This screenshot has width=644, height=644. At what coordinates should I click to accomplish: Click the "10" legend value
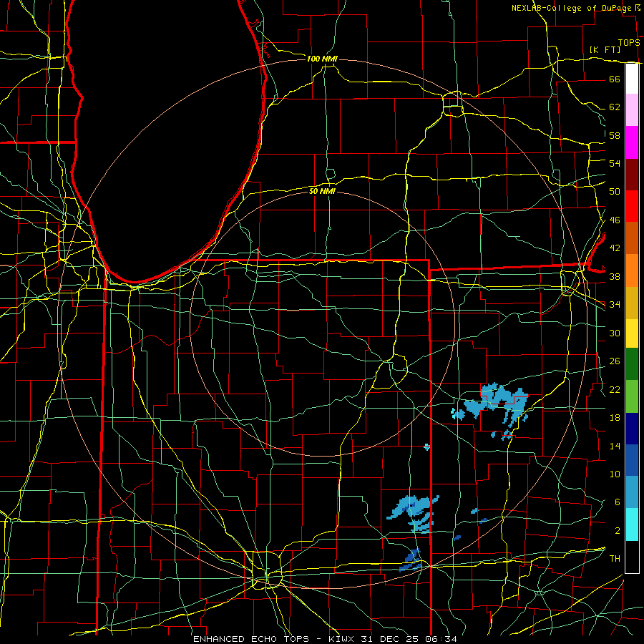(615, 474)
